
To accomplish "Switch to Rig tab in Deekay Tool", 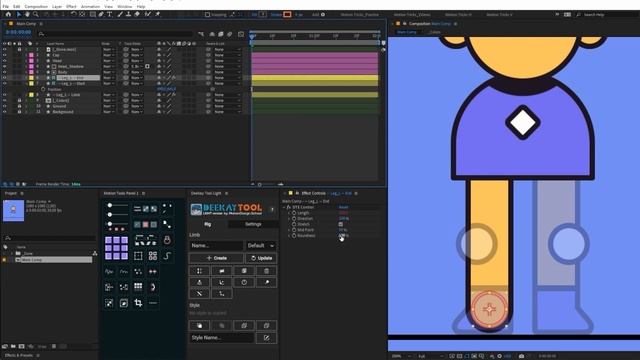I will click(208, 224).
